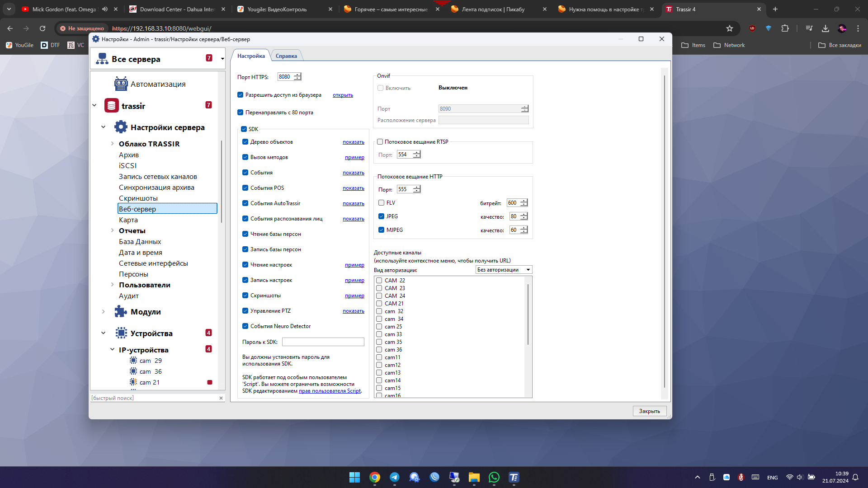The height and width of the screenshot is (488, 868).
Task: Switch to the Download Center Dahua browser tab
Action: pyautogui.click(x=177, y=9)
